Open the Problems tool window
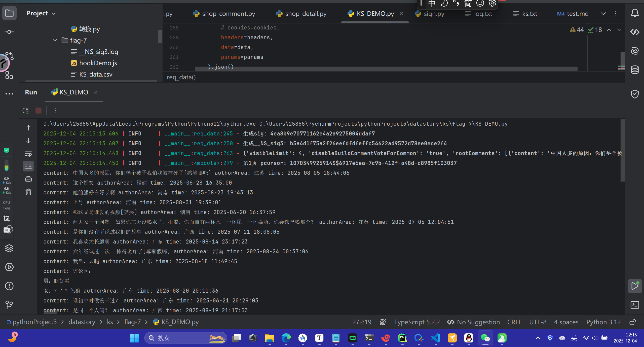 coord(9,286)
